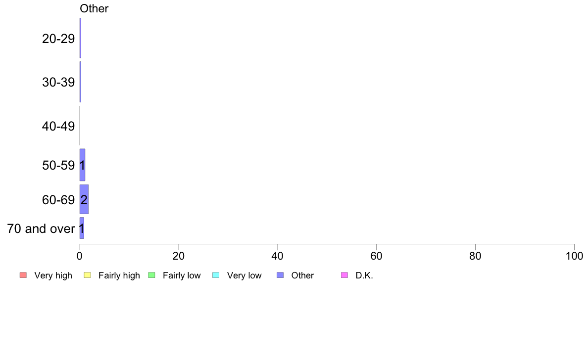Click the Fairly low green legend swatch
Viewport: 588px width, 364px height.
click(151, 275)
